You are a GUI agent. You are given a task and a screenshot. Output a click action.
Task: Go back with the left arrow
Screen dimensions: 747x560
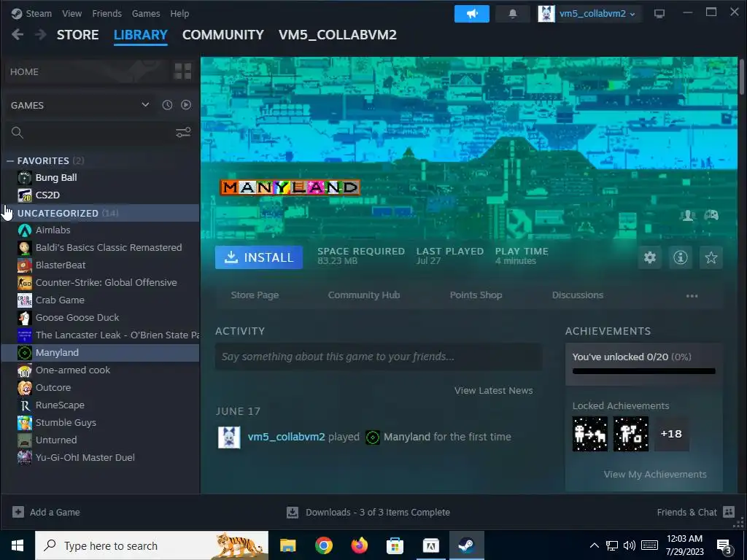18,34
